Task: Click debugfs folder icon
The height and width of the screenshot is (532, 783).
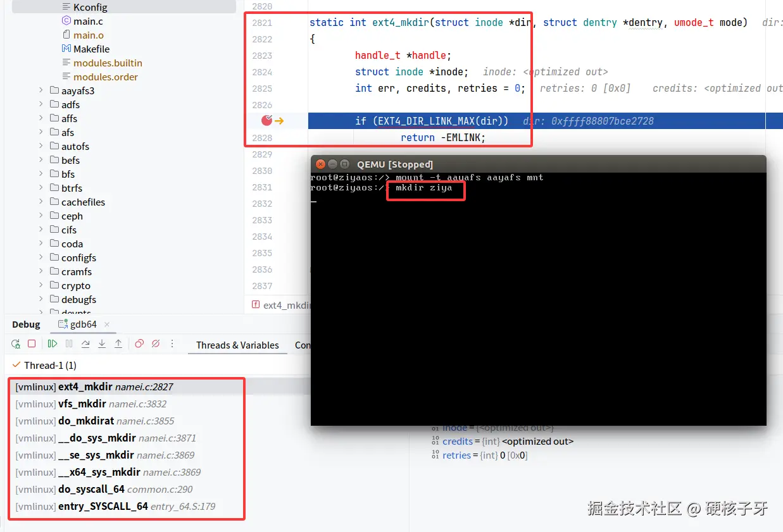Action: click(x=54, y=299)
